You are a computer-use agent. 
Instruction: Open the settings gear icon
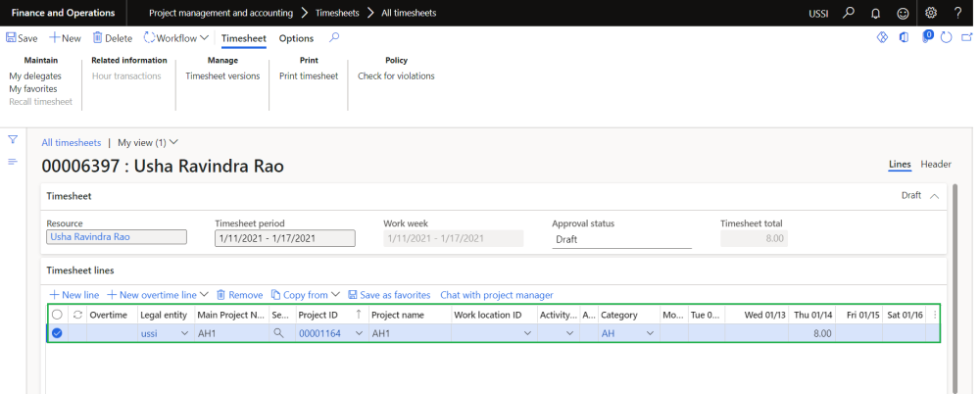pos(931,13)
